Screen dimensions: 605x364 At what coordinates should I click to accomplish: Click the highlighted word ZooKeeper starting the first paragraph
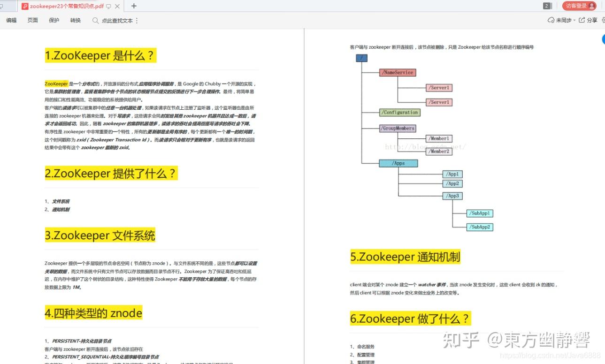56,83
